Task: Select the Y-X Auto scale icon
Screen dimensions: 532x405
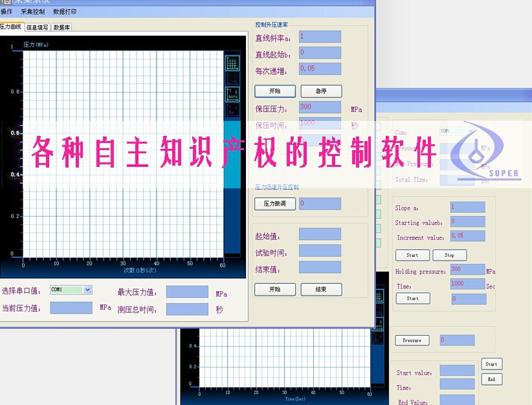Action: tap(232, 94)
